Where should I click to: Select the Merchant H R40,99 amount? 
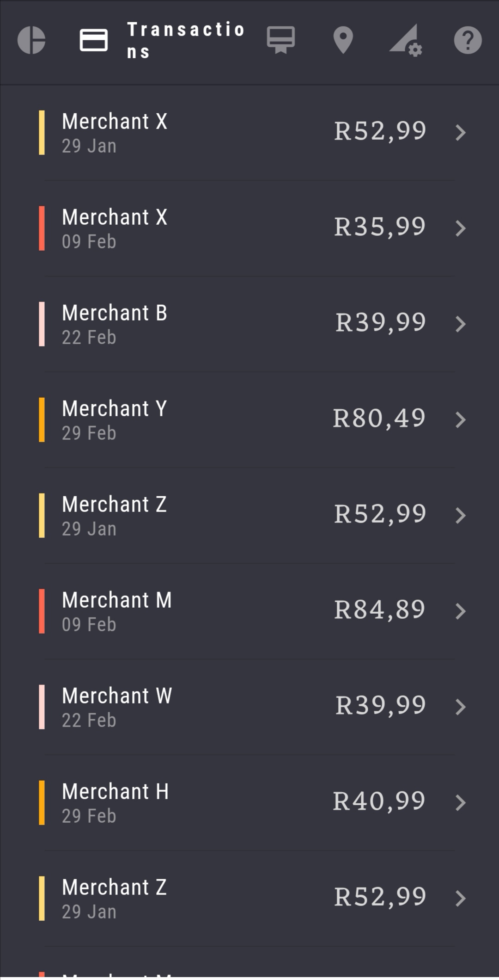(x=379, y=801)
